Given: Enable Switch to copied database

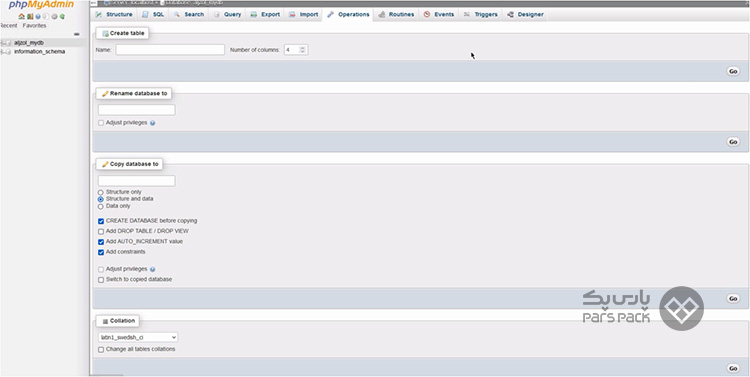Looking at the screenshot, I should 101,280.
